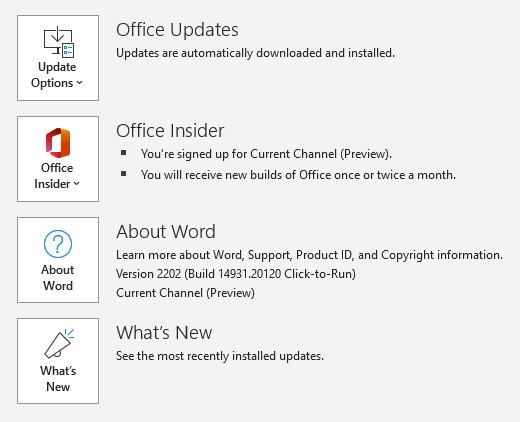Click the red Office logo icon

point(58,143)
